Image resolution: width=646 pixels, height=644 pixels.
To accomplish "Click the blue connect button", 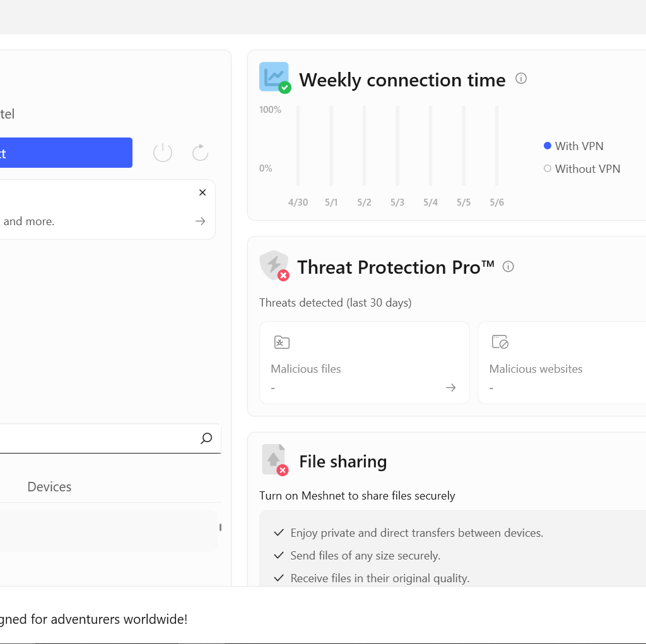I will coord(66,153).
